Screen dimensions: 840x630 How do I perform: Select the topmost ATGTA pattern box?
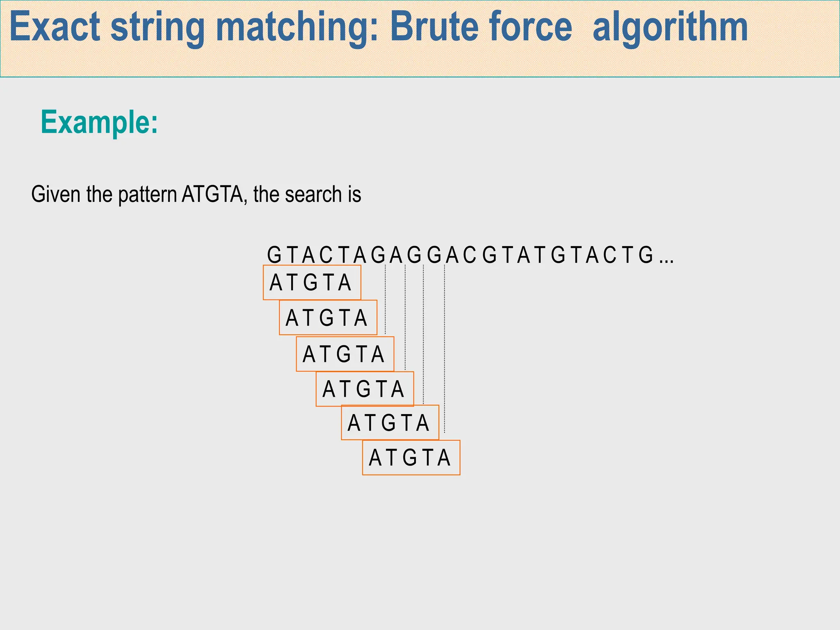(x=312, y=283)
